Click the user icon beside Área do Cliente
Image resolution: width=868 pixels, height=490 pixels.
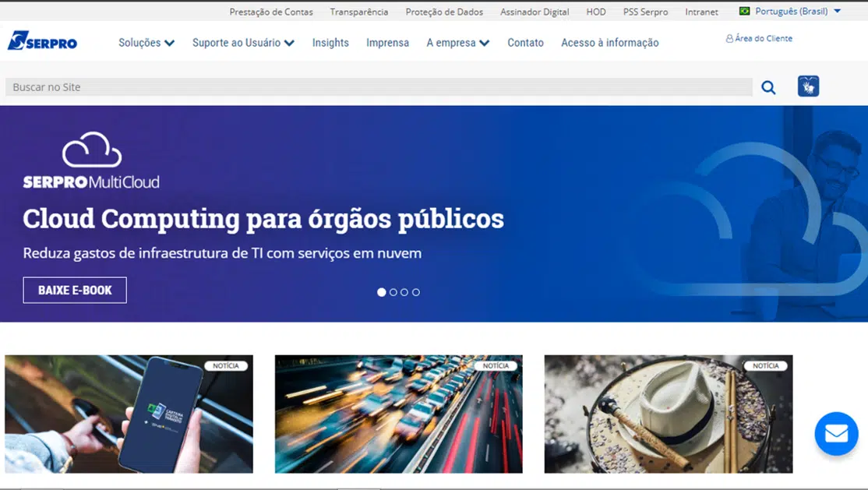pos(729,39)
